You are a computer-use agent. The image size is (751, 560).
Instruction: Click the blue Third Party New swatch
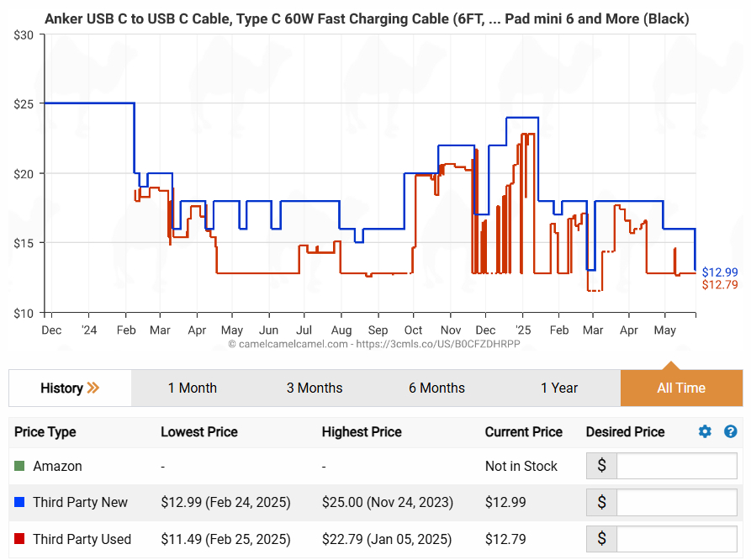(19, 502)
